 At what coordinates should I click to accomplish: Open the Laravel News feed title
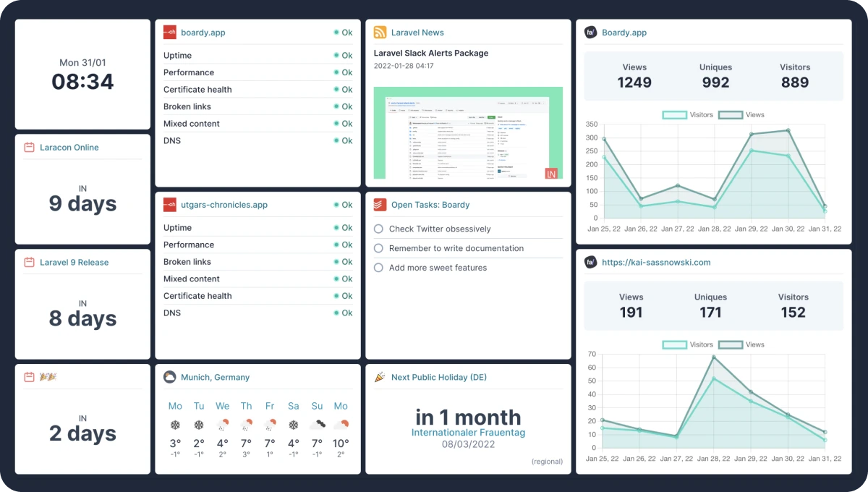point(417,33)
